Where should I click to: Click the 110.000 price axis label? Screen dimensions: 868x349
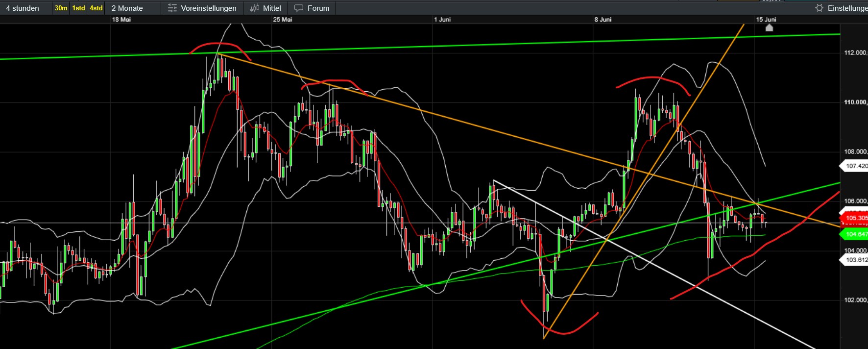tap(855, 102)
